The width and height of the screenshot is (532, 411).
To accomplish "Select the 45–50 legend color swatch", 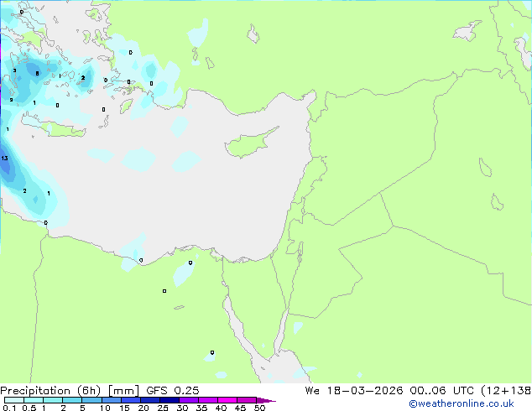I will tap(247, 400).
